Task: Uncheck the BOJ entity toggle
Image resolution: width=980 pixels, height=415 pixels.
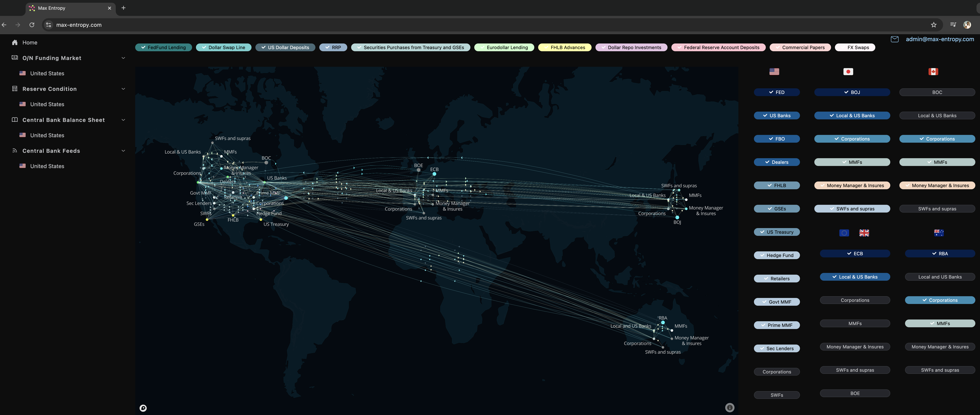Action: 852,92
